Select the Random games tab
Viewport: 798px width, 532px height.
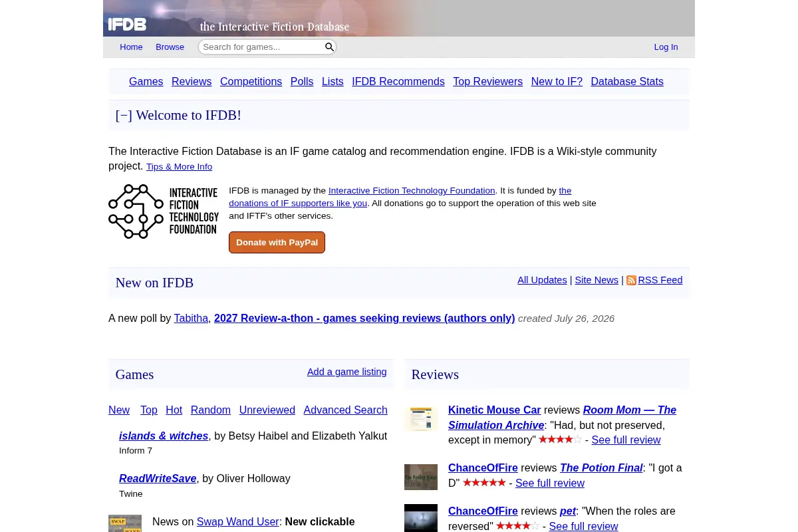click(x=211, y=410)
